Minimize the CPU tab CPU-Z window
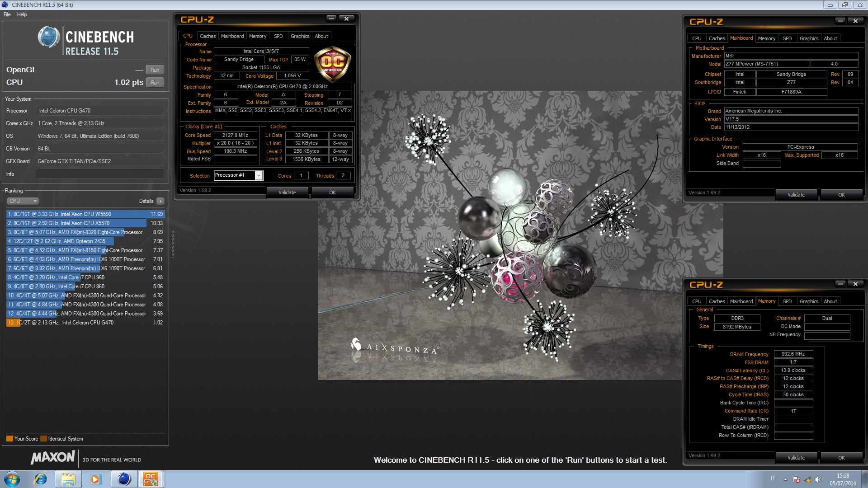 pos(331,19)
